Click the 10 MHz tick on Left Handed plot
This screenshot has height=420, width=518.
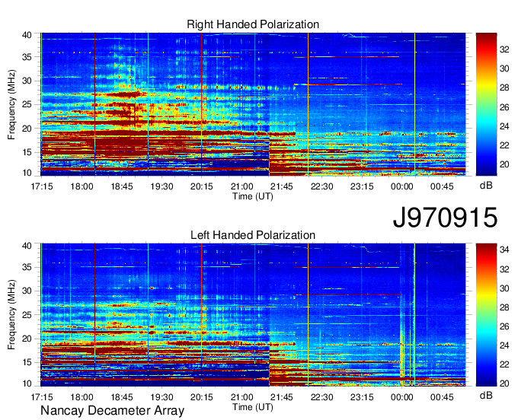pyautogui.click(x=27, y=383)
